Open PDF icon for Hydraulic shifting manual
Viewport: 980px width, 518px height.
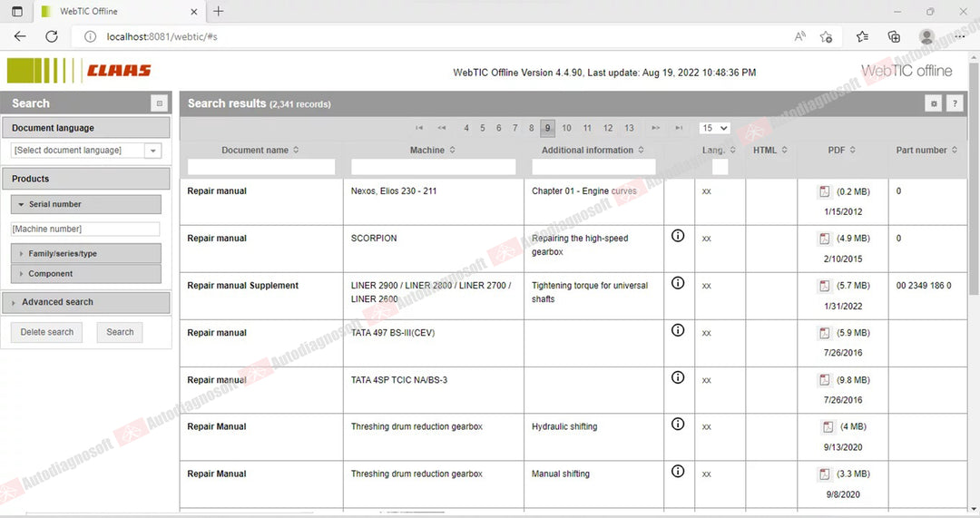(828, 426)
